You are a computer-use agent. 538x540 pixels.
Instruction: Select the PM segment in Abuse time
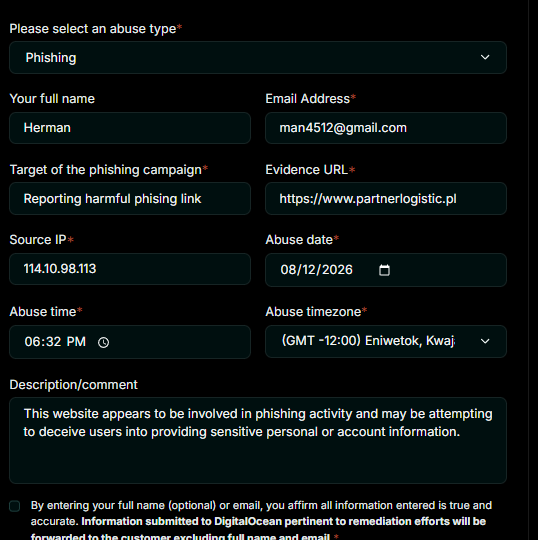click(76, 342)
